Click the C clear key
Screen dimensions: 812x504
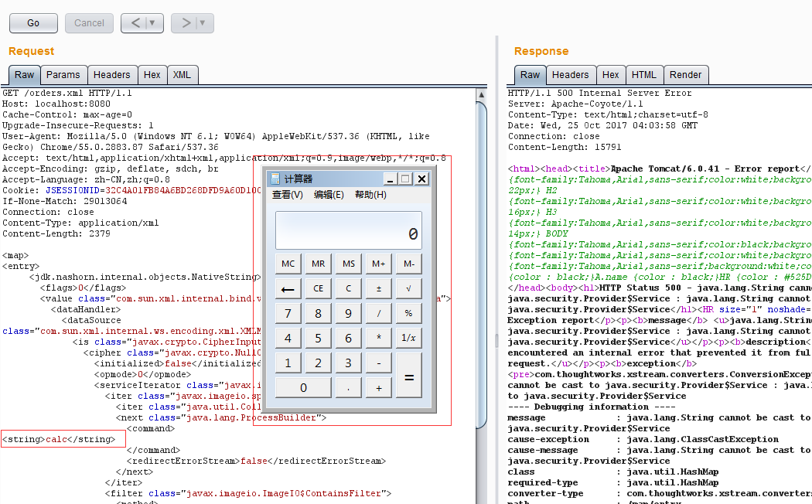[349, 289]
